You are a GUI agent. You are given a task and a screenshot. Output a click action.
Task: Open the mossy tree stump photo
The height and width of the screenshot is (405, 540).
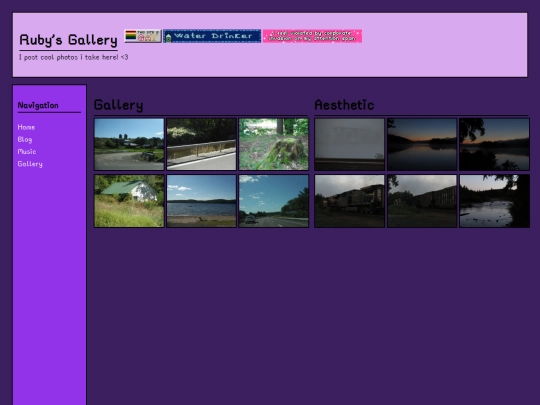274,144
